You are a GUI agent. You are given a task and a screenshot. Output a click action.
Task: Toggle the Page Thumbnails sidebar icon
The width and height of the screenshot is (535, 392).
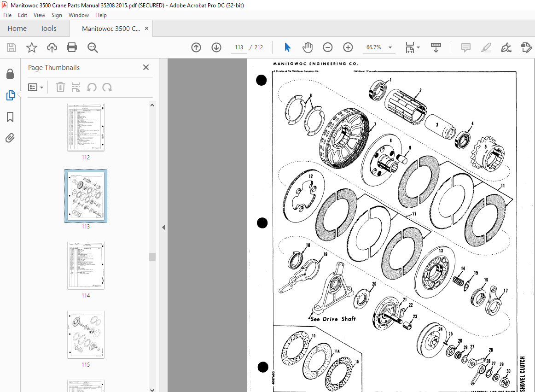(x=11, y=95)
